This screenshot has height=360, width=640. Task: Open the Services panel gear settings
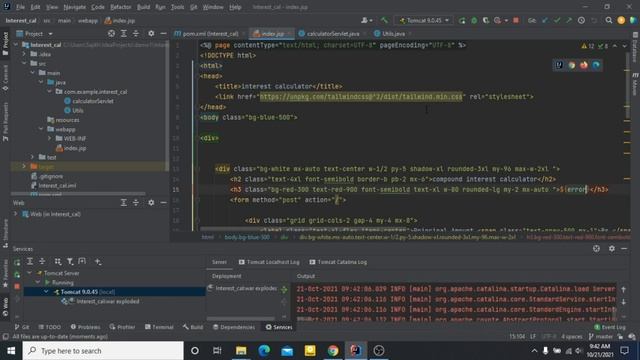pos(611,248)
